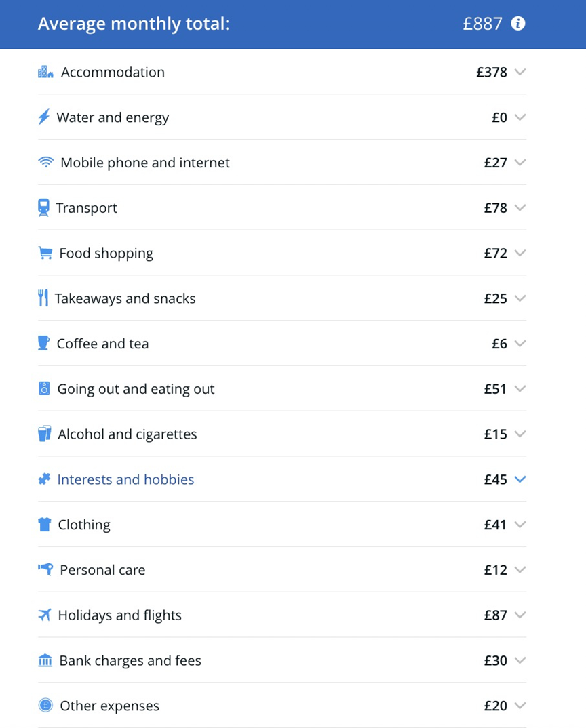Image resolution: width=586 pixels, height=728 pixels.
Task: Expand the Transport £78 chevron
Action: [x=520, y=207]
